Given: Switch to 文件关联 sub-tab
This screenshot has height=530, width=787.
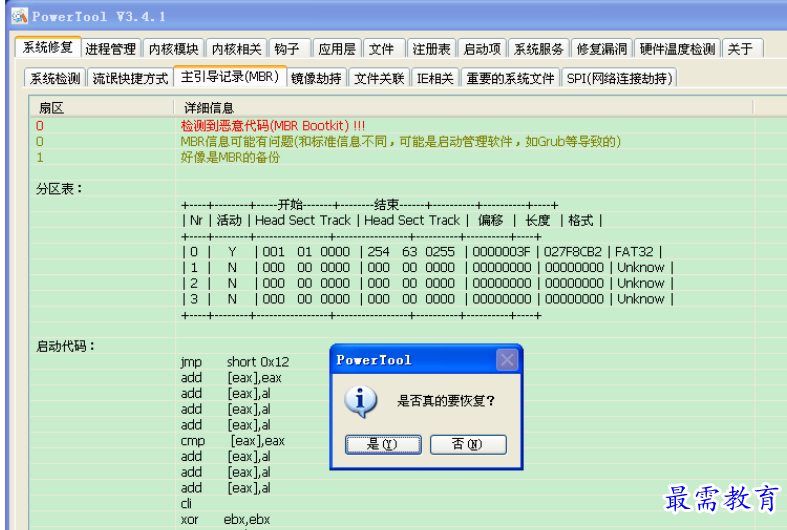Looking at the screenshot, I should [x=379, y=78].
